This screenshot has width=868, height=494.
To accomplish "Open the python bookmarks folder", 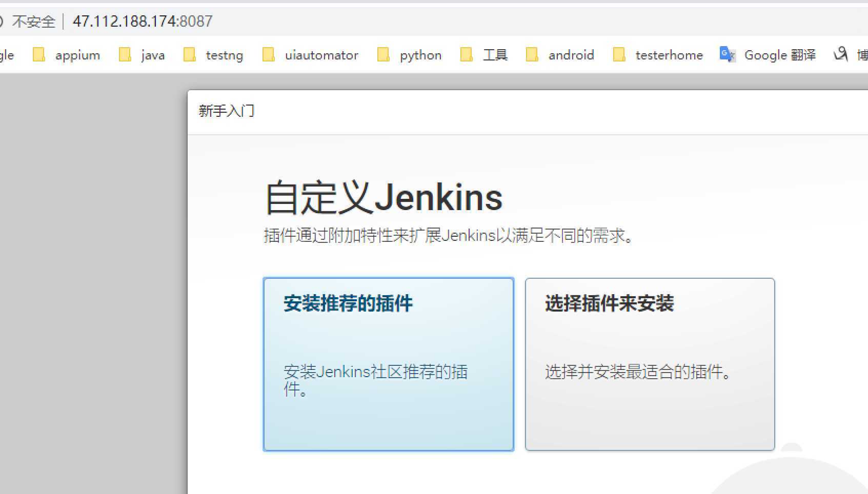I will [x=409, y=55].
